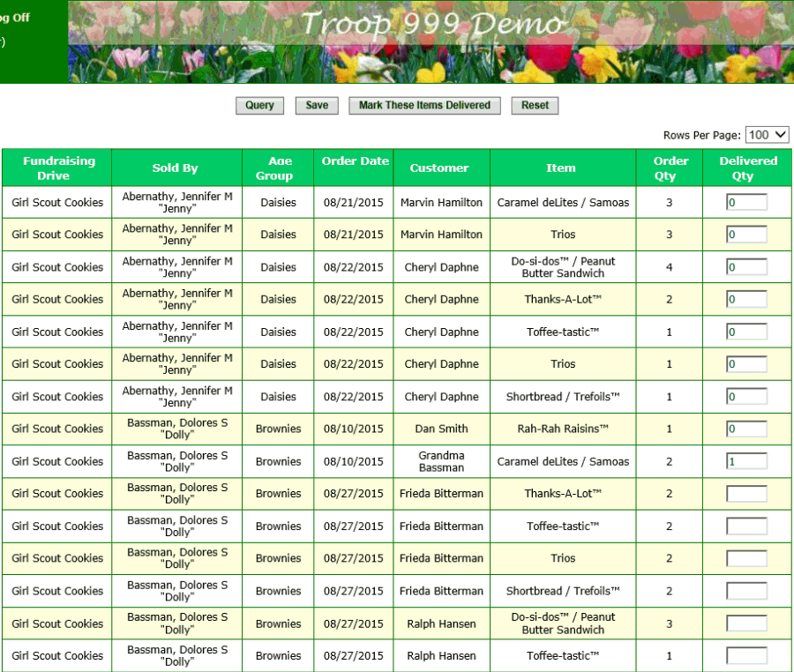Click the Rows Per Page label
This screenshot has width=794, height=672.
point(702,135)
